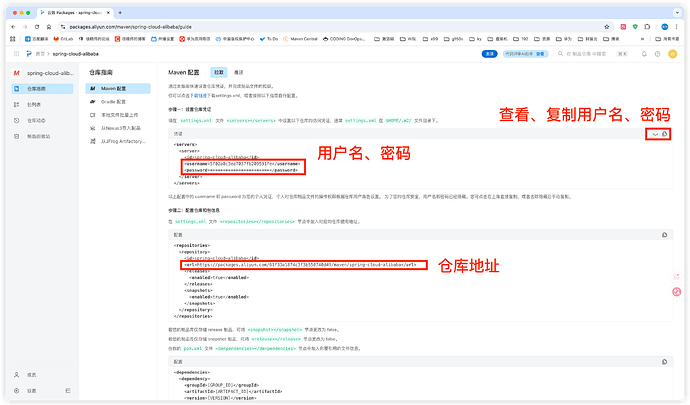The height and width of the screenshot is (405, 690).
Task: Open the user avatar menu
Action: coord(672,54)
